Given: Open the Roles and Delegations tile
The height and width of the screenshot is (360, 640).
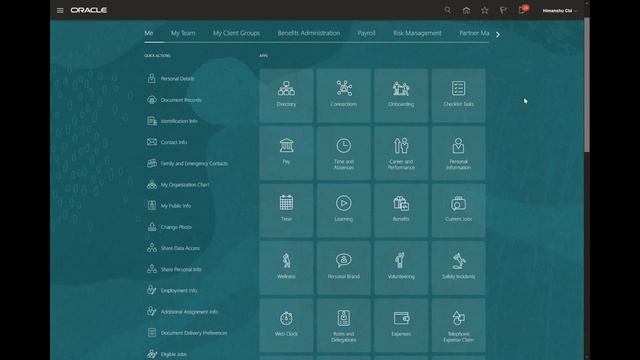Looking at the screenshot, I should coord(344,325).
